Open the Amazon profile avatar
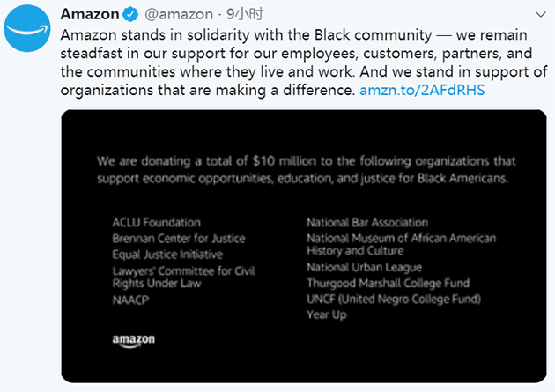 click(x=27, y=28)
